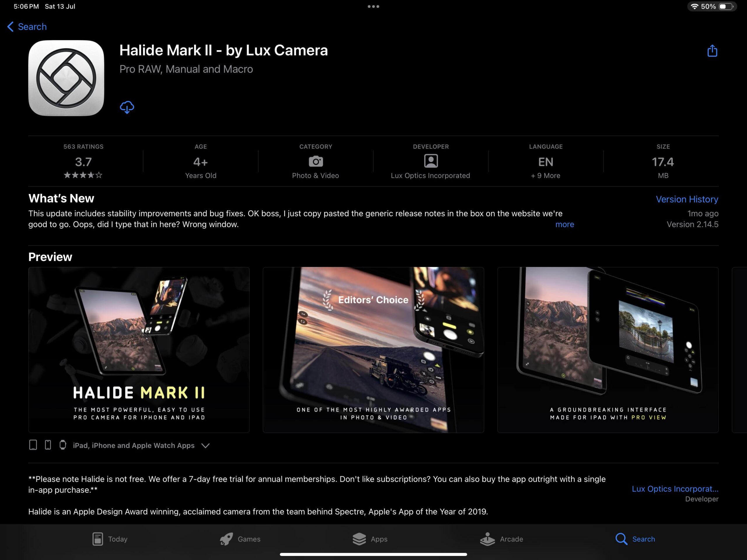Return to Search results page
Screen dimensions: 747x560
(x=27, y=27)
